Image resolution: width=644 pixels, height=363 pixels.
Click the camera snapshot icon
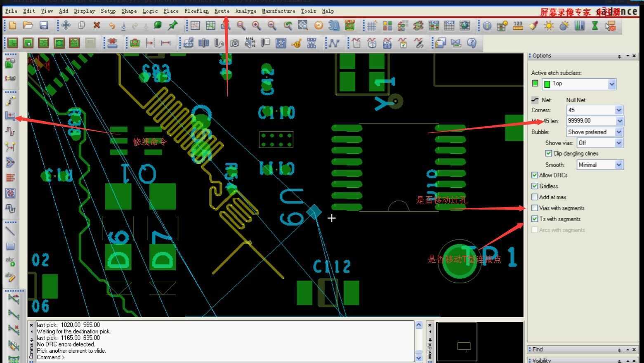coord(234,43)
